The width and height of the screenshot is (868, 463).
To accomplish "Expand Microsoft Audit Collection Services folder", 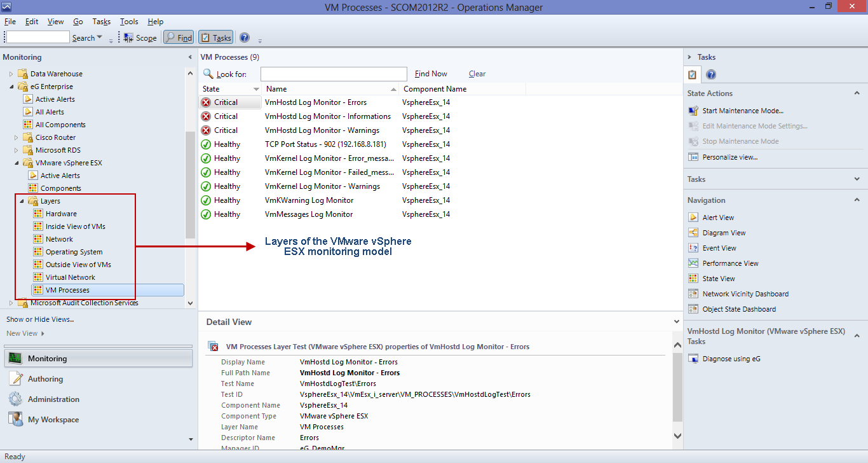I will pos(11,303).
